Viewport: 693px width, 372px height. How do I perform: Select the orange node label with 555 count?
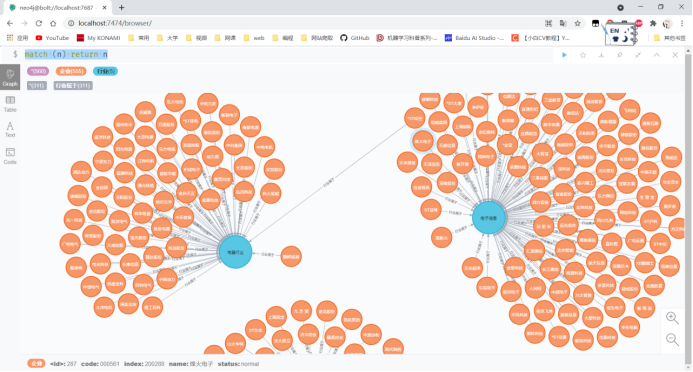click(71, 71)
